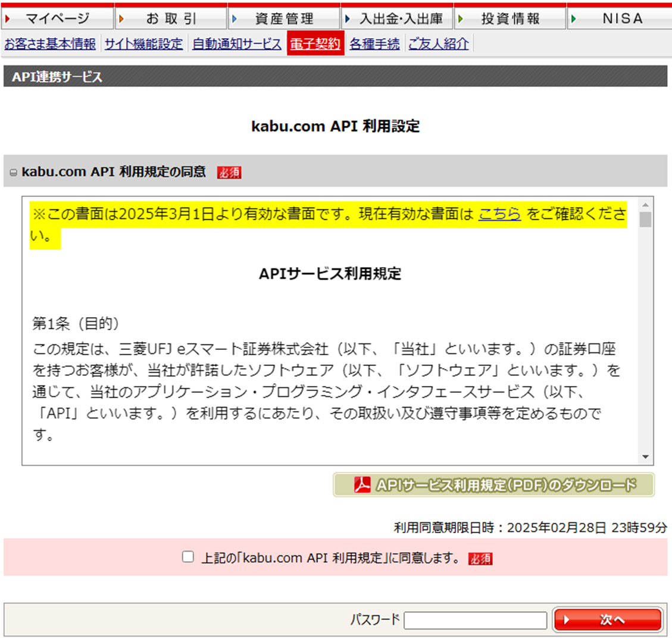The width and height of the screenshot is (672, 642).
Task: Click the 利用同意期限日時 deadline text
Action: 530,527
